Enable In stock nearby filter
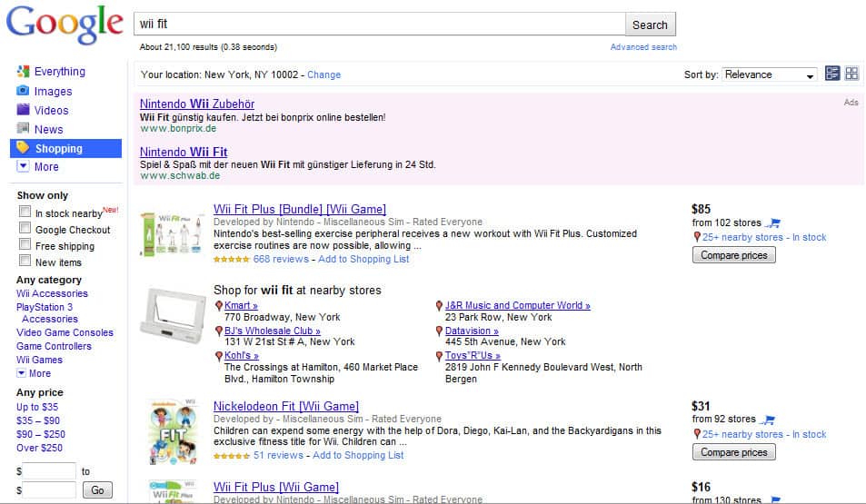The image size is (866, 504). pyautogui.click(x=25, y=211)
